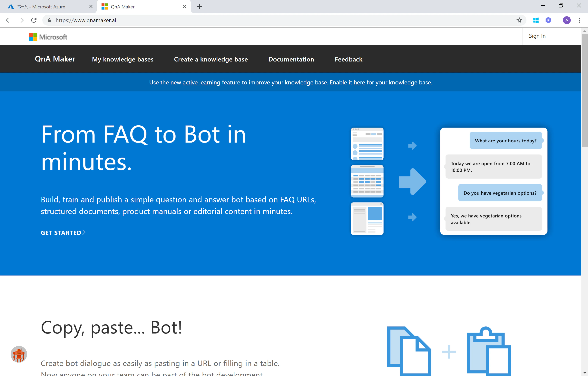Click Sign In
This screenshot has height=376, width=588.
point(537,36)
